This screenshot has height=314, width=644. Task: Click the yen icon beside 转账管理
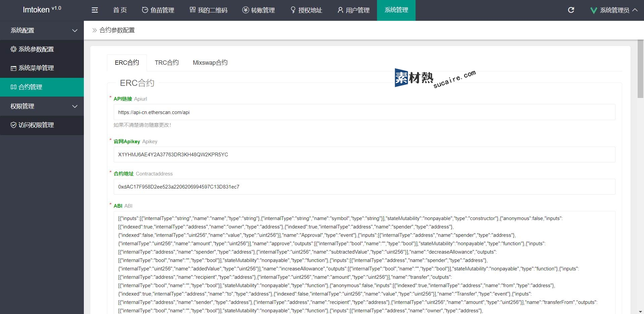(246, 10)
